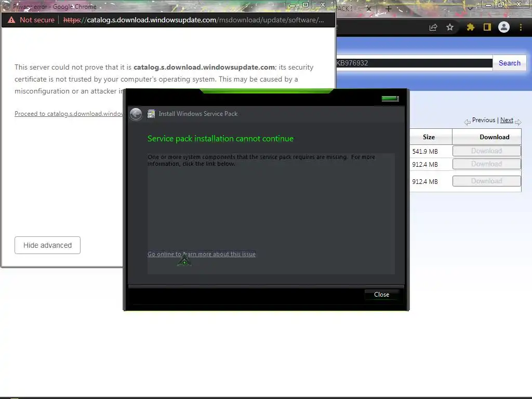Click the back arrow in the Service Pack dialog

pos(136,114)
